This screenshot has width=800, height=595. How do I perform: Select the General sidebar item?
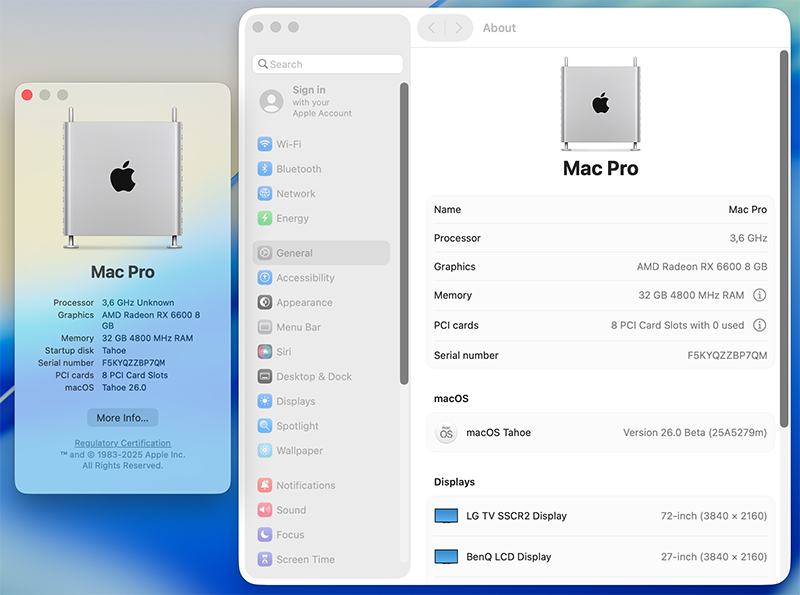pyautogui.click(x=321, y=253)
